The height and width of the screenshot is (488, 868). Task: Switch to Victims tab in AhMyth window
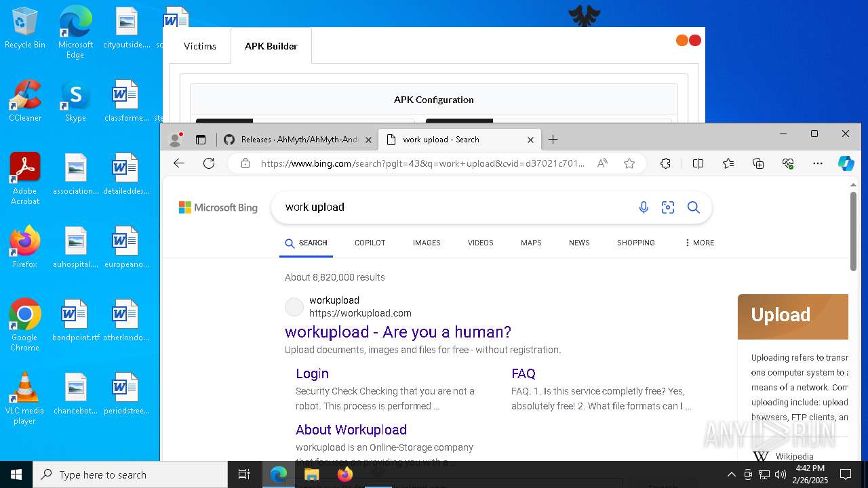pos(200,46)
